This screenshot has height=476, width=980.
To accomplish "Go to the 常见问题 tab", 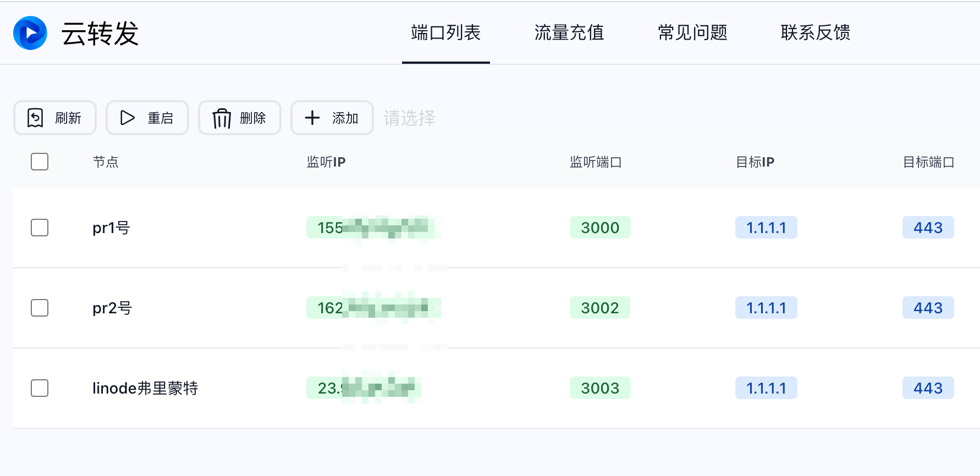I will pyautogui.click(x=692, y=33).
